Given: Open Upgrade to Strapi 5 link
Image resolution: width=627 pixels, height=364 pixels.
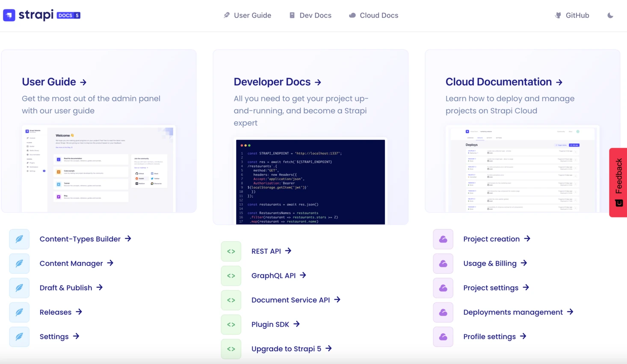Looking at the screenshot, I should (x=292, y=349).
